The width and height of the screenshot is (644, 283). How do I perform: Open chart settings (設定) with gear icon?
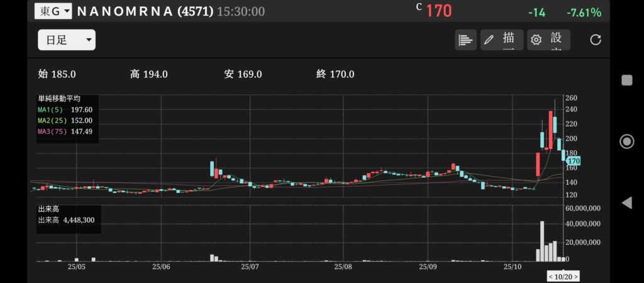tap(548, 40)
